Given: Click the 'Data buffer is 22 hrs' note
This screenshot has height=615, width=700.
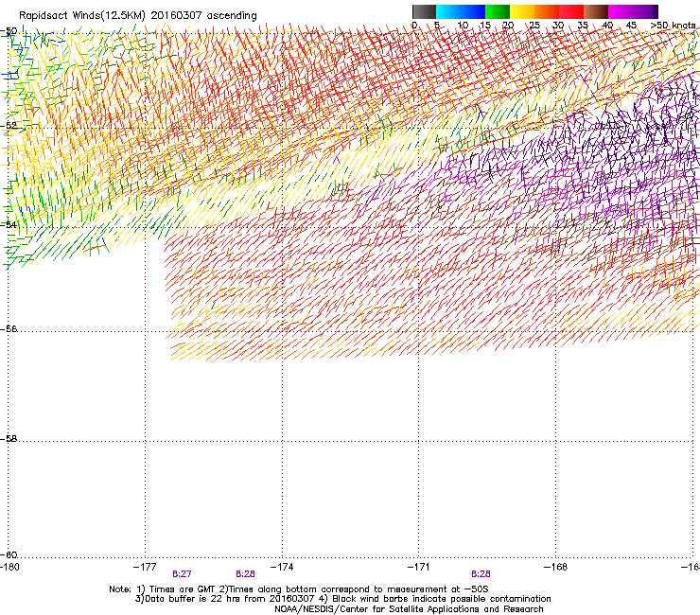Looking at the screenshot, I should (342, 599).
